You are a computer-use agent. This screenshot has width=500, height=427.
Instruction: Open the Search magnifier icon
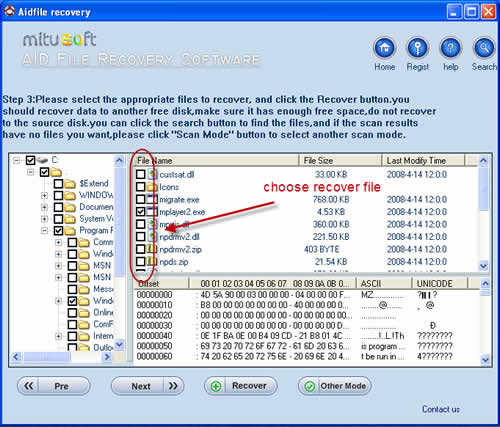pos(484,48)
